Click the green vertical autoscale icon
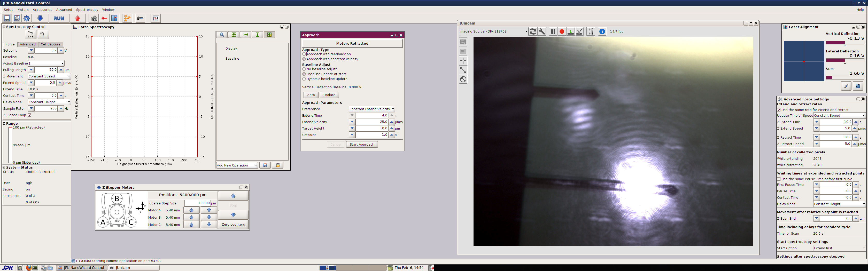 [x=258, y=35]
